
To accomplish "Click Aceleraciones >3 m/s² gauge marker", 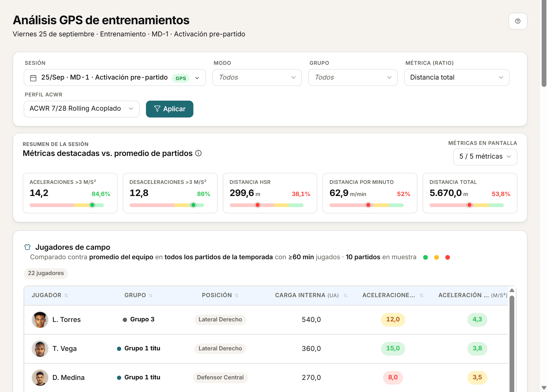I will [x=92, y=205].
